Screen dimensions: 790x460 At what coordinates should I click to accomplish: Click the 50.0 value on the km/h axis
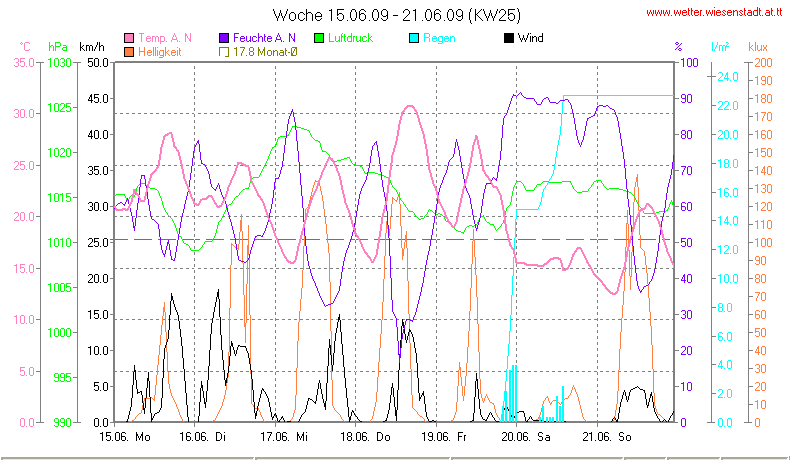(x=98, y=63)
